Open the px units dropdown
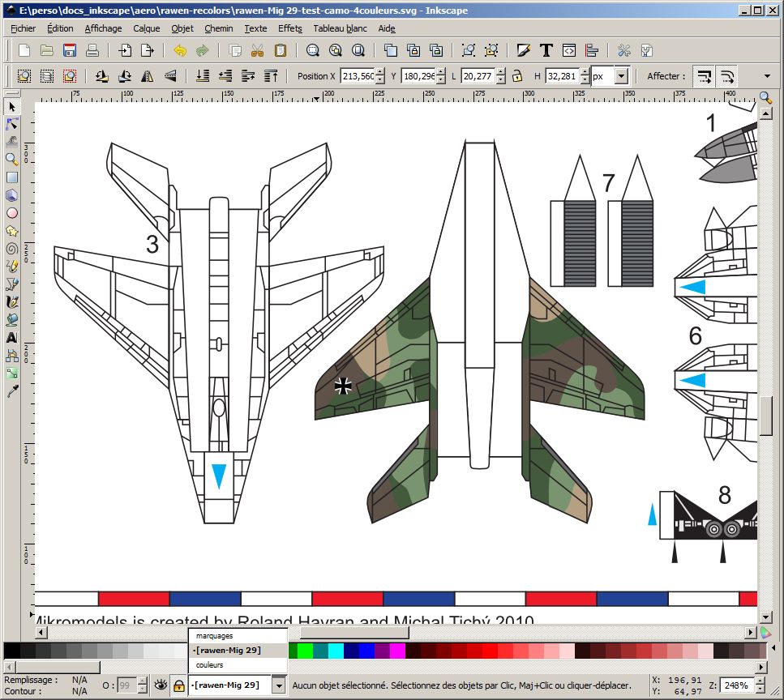The height and width of the screenshot is (700, 784). coord(621,76)
